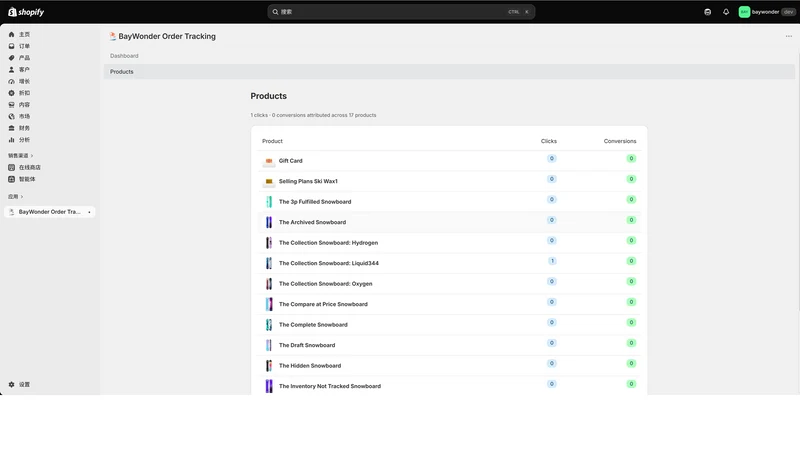Click the clicks and conversions summary line
This screenshot has width=800, height=450.
pyautogui.click(x=313, y=115)
